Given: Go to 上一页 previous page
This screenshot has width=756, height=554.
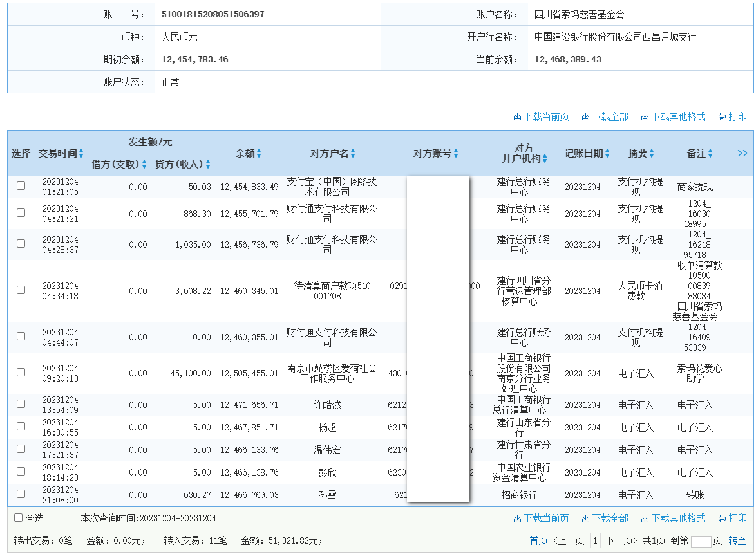Looking at the screenshot, I should (x=569, y=540).
